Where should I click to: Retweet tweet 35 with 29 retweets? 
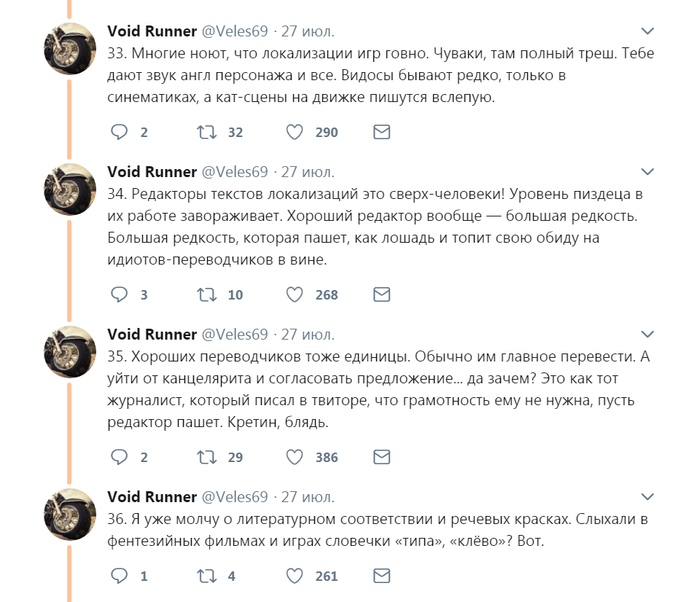point(207,457)
